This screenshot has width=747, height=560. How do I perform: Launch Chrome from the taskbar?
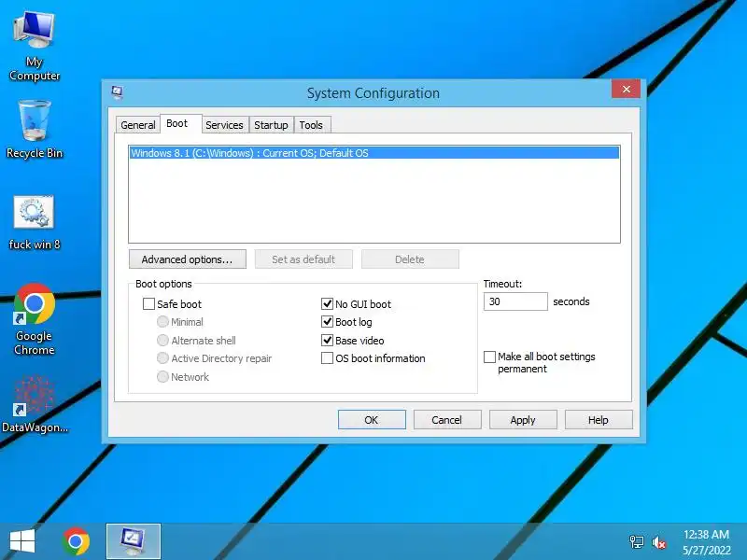point(76,541)
